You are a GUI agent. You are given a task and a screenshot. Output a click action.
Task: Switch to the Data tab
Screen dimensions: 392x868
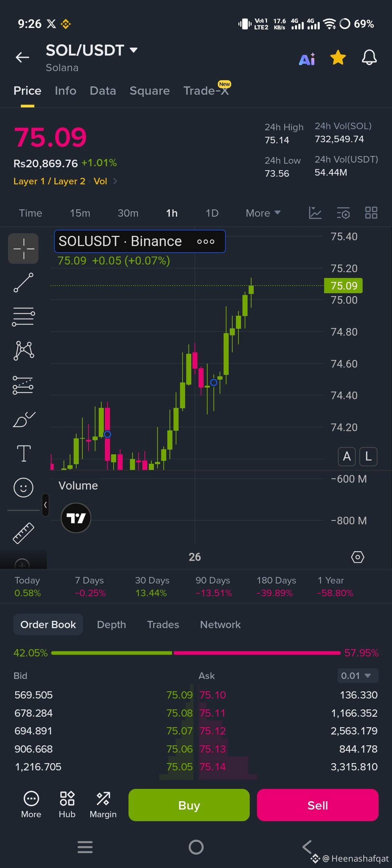[x=103, y=91]
